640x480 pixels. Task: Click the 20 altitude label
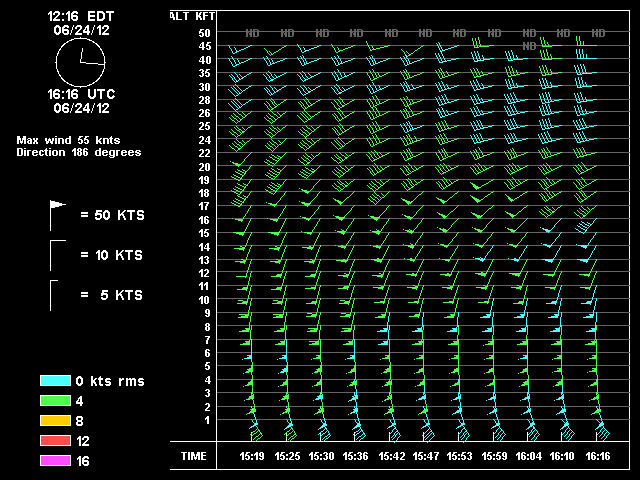coord(204,167)
